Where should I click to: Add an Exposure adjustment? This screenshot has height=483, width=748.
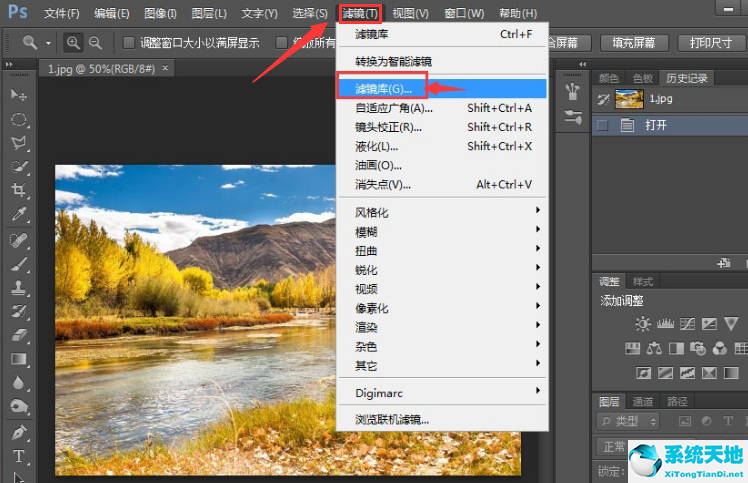[709, 324]
